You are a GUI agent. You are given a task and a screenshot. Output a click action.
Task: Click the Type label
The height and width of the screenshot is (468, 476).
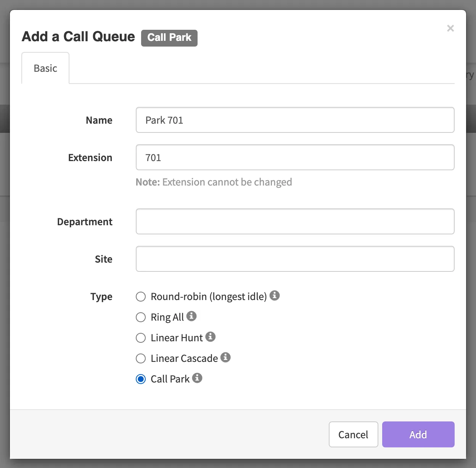coord(101,297)
